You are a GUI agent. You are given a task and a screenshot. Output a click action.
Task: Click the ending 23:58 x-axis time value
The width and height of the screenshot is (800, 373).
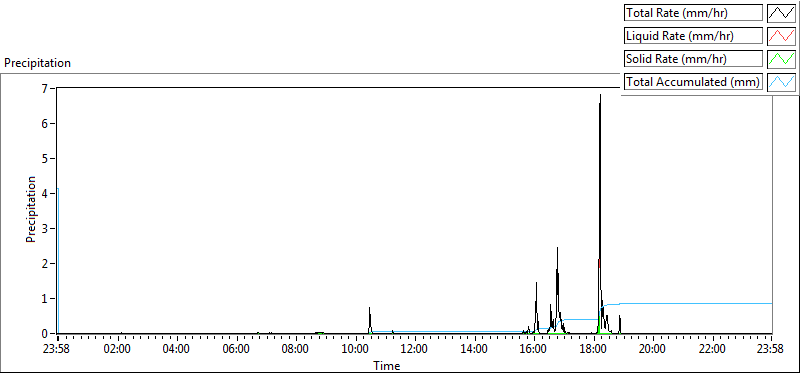771,350
